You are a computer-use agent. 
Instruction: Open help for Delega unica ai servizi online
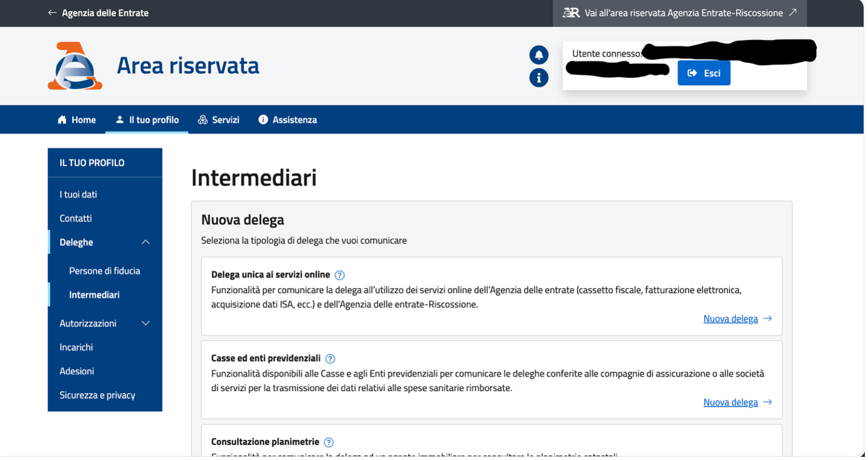click(339, 274)
